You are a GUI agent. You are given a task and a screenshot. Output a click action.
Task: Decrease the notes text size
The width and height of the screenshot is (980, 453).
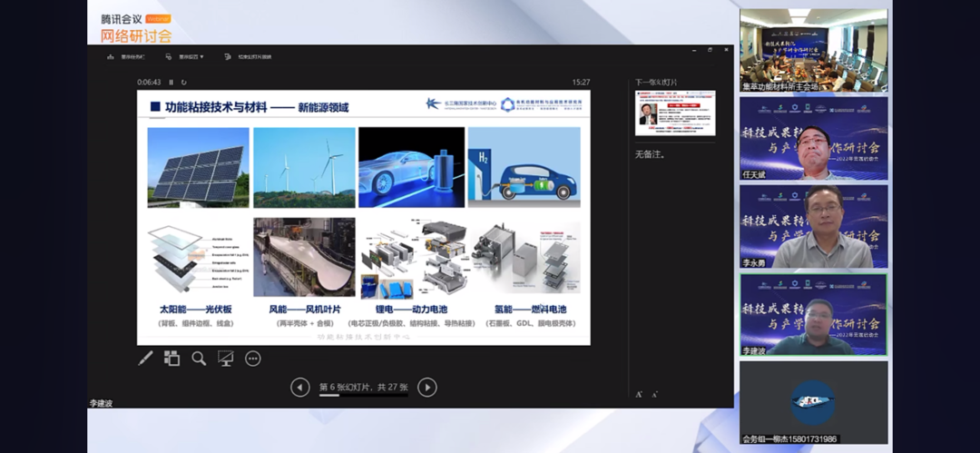click(x=654, y=395)
